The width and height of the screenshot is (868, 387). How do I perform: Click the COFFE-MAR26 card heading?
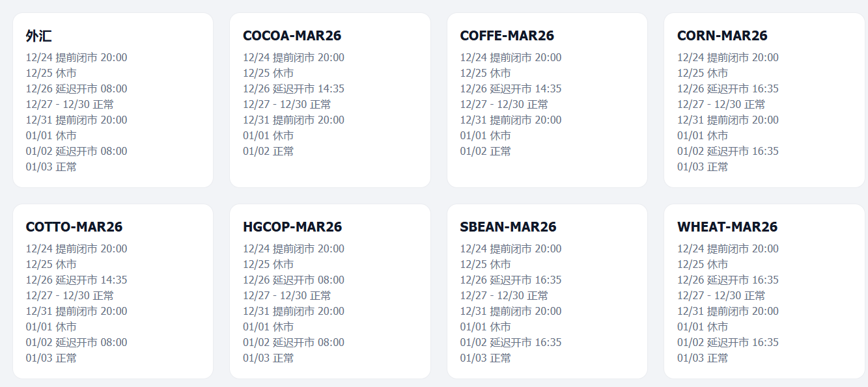click(x=507, y=36)
